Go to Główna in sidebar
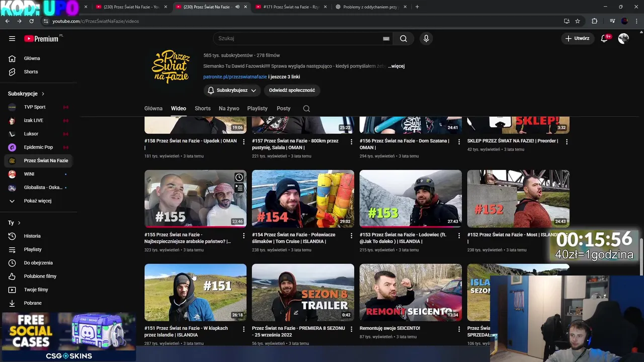 (38, 58)
